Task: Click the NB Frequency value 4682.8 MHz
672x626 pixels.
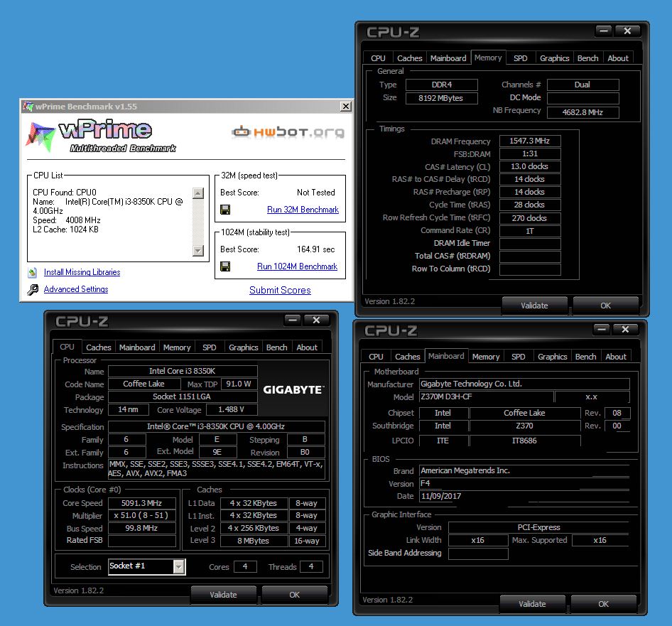Action: coord(583,112)
